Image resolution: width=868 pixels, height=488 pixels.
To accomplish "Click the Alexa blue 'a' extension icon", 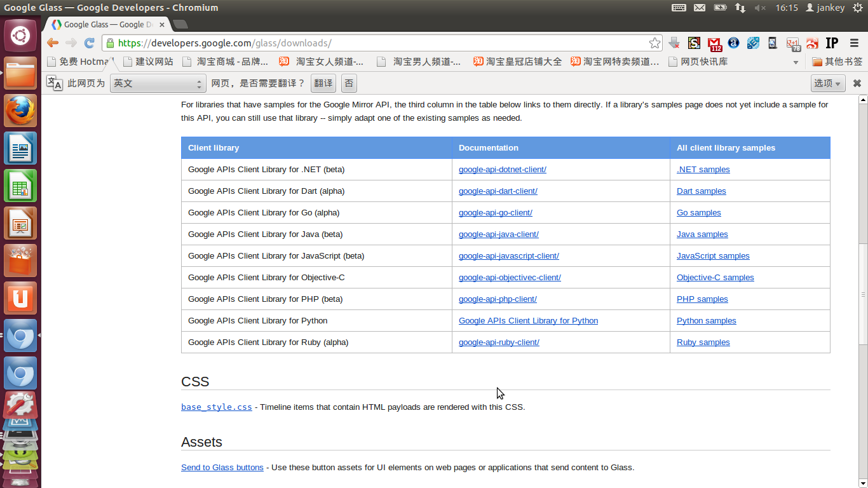I will pyautogui.click(x=733, y=43).
